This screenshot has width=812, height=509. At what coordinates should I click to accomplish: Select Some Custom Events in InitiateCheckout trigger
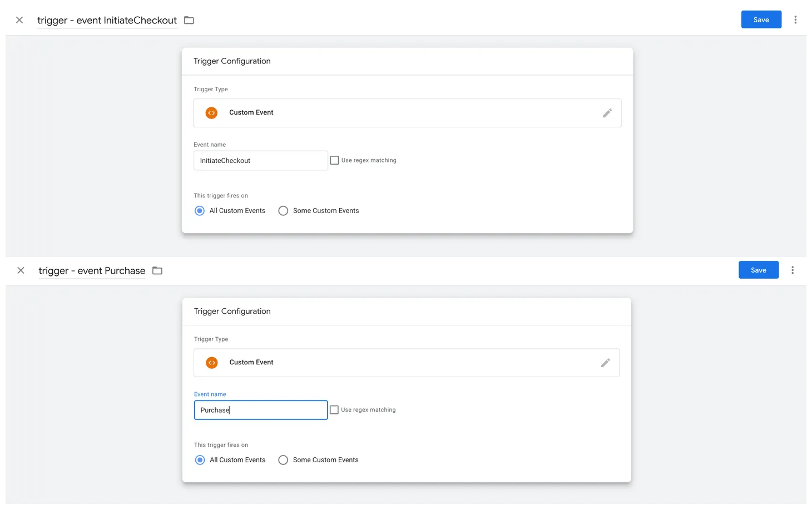point(283,211)
